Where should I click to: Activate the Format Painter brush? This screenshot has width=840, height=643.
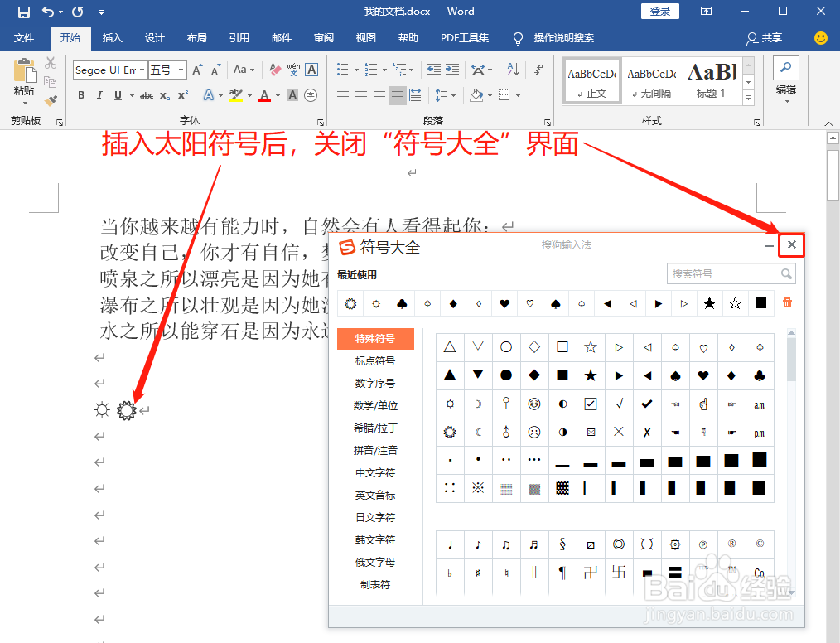pos(51,100)
